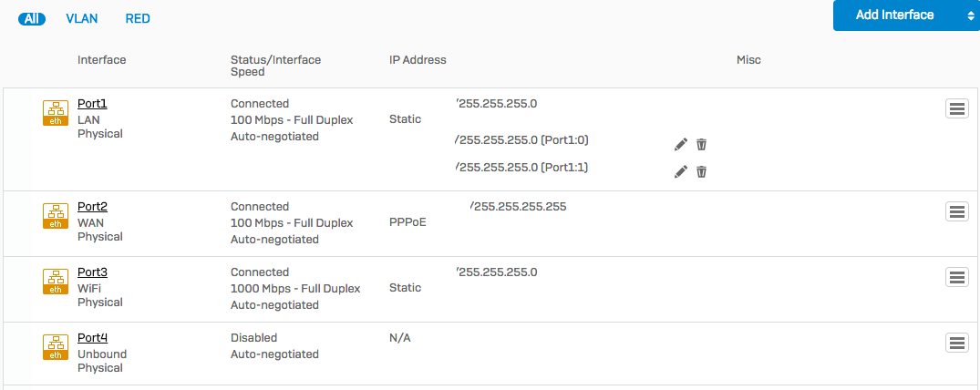Open the hamburger menu for Port1
This screenshot has height=390, width=980.
point(957,108)
